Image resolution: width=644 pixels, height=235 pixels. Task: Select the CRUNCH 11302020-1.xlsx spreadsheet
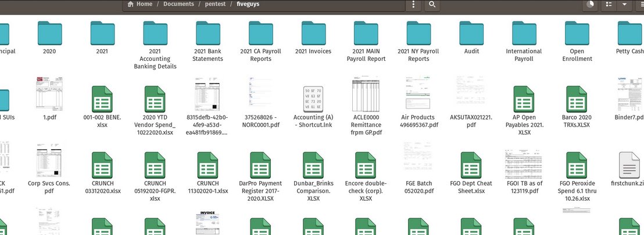click(x=208, y=165)
